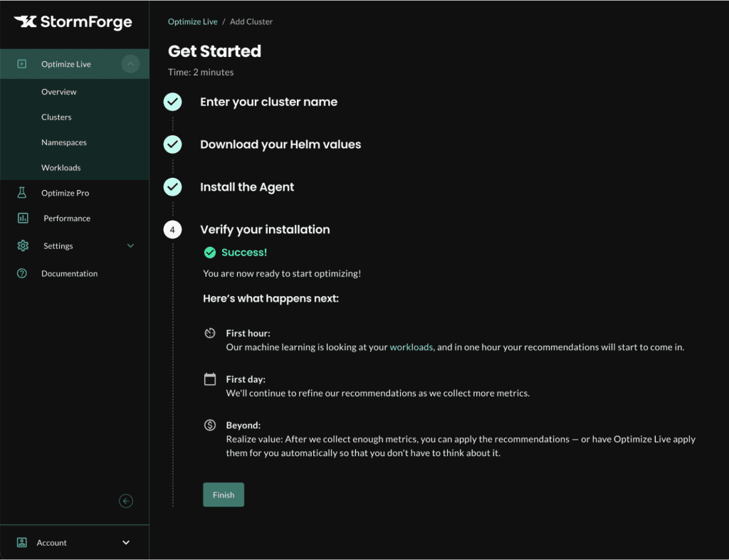The image size is (729, 560).
Task: Click the Optimize Live play icon
Action: (22, 64)
